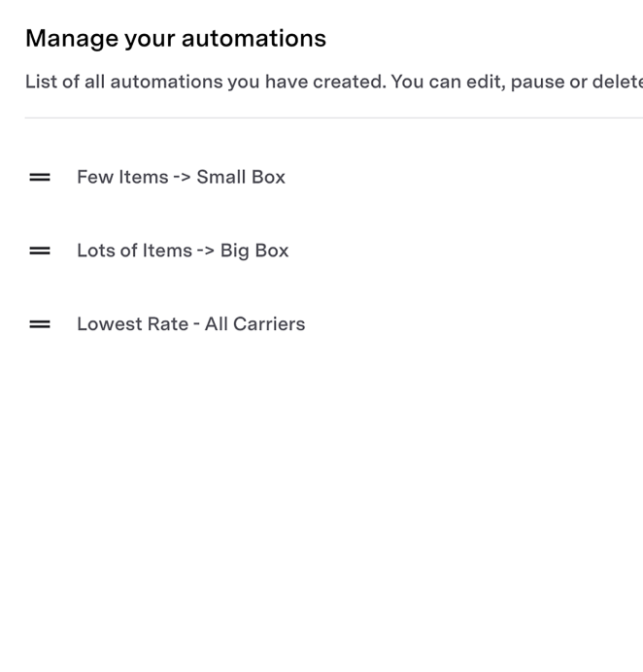The image size is (643, 672).
Task: Click the All Carriers automation row title
Action: tap(190, 324)
